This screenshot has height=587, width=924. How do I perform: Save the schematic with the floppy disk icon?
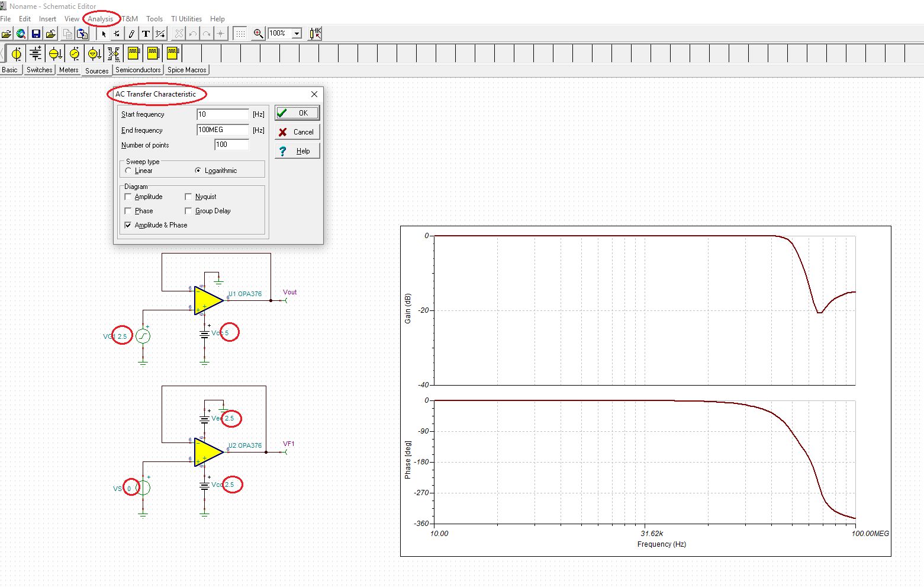pos(36,34)
